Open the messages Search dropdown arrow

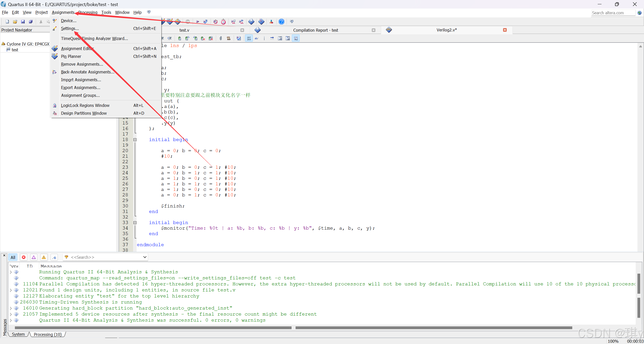pyautogui.click(x=145, y=257)
